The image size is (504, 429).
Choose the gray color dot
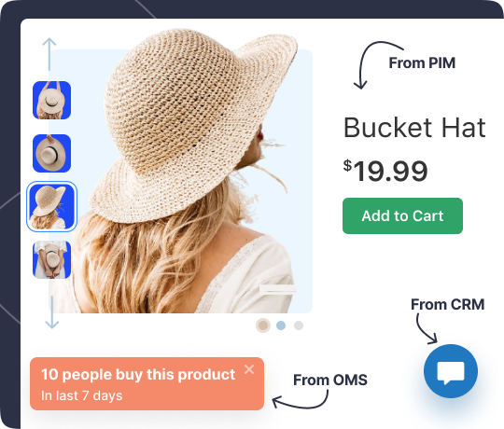point(299,325)
